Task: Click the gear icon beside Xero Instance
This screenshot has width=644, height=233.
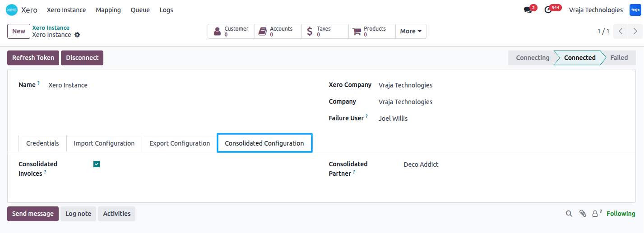Action: [x=77, y=35]
